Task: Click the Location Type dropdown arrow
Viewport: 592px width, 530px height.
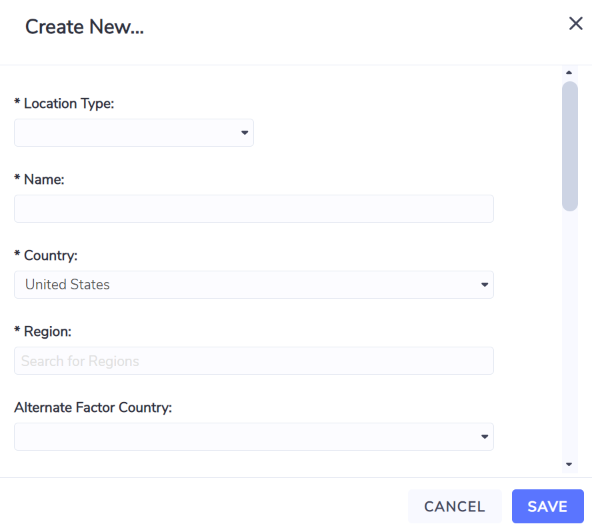Action: [x=244, y=132]
